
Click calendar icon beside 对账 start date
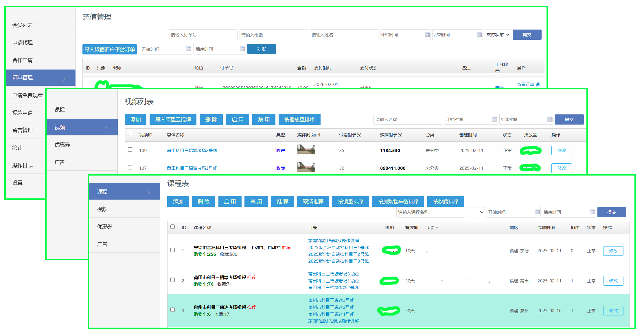pyautogui.click(x=188, y=49)
